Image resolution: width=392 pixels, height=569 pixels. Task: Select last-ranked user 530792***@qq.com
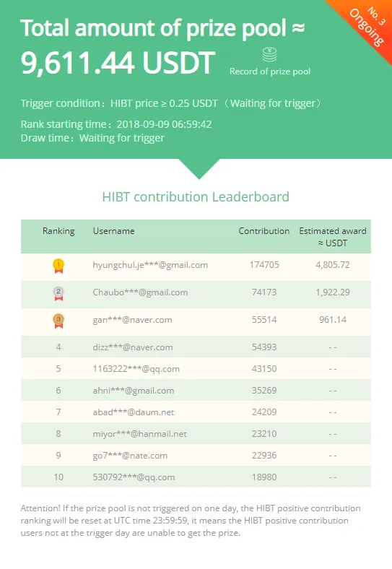tap(134, 477)
